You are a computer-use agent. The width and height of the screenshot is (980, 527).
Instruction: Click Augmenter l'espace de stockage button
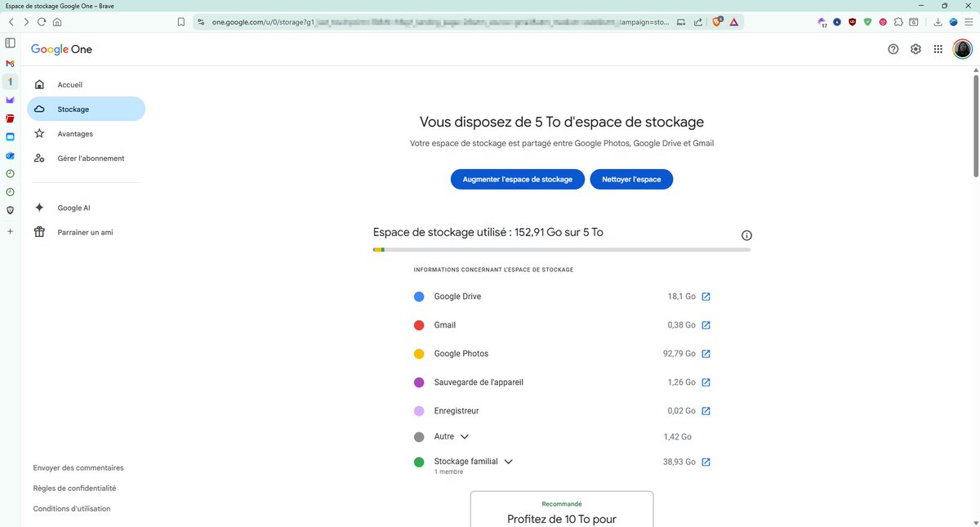518,179
